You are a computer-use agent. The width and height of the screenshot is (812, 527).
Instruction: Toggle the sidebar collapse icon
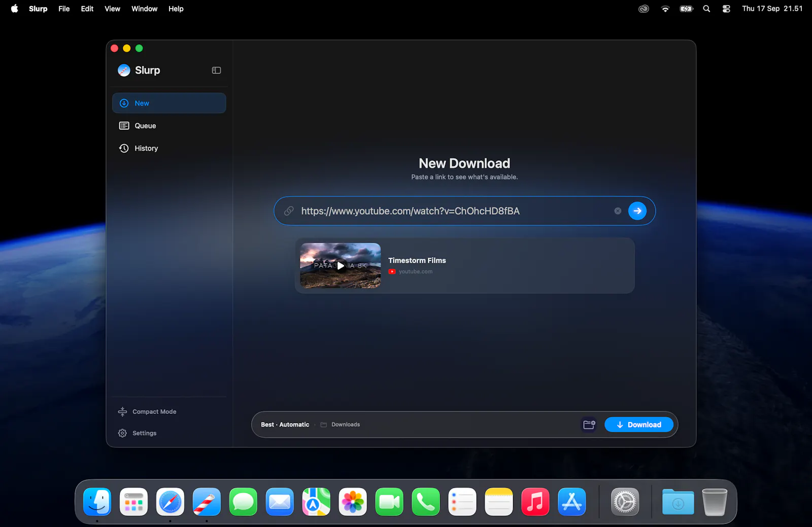pos(216,71)
